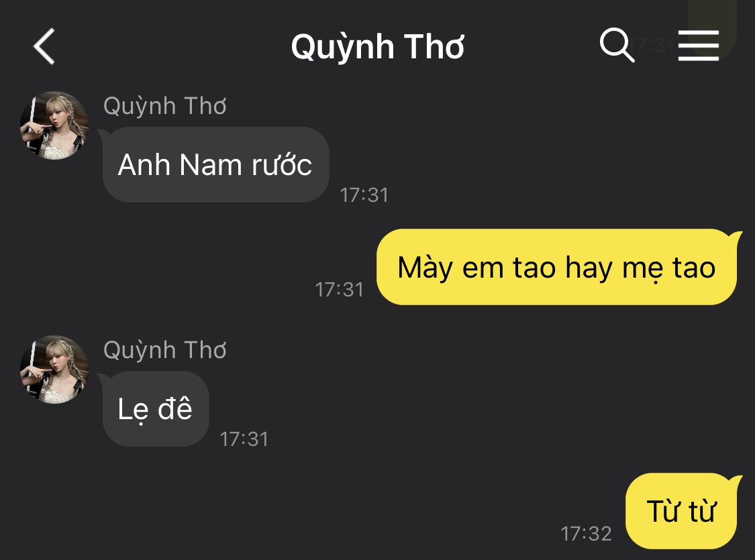The image size is (755, 560).
Task: Click the tail of the 'Từ từ' bubble
Action: point(737,481)
